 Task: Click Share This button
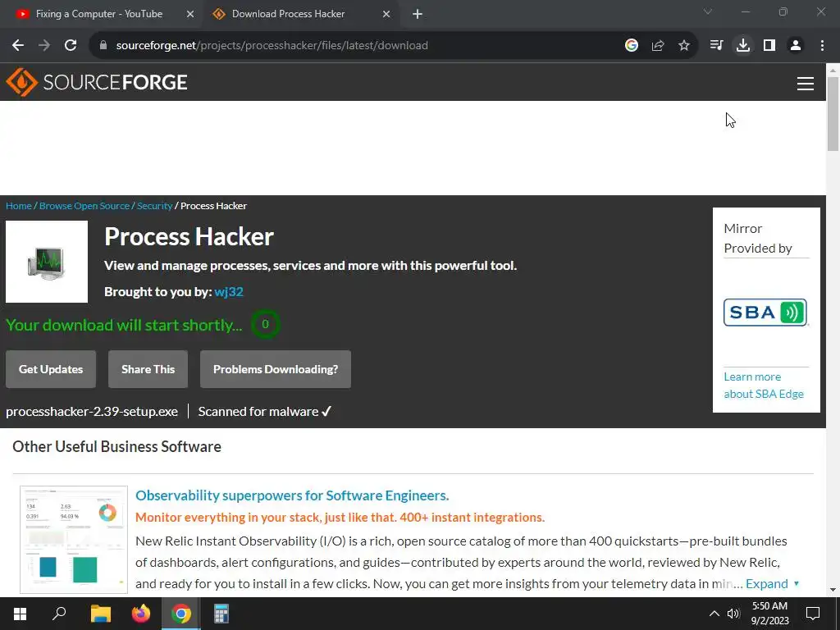[x=148, y=369]
